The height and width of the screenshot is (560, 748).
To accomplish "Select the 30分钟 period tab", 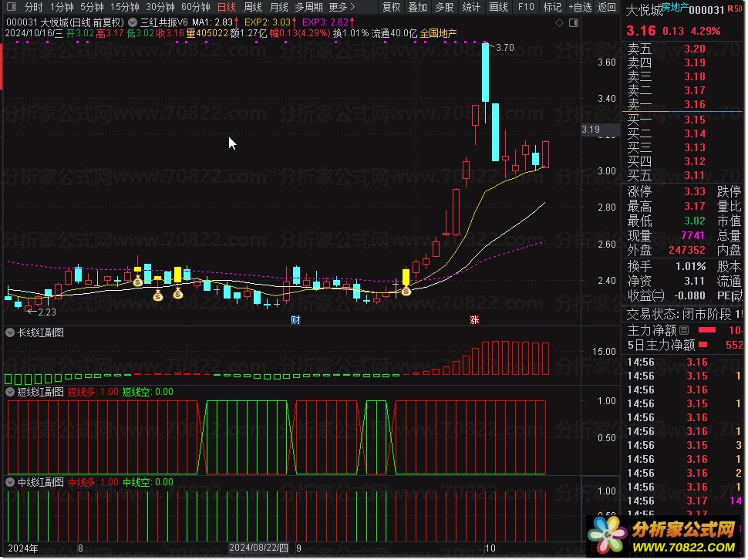I will pyautogui.click(x=160, y=7).
